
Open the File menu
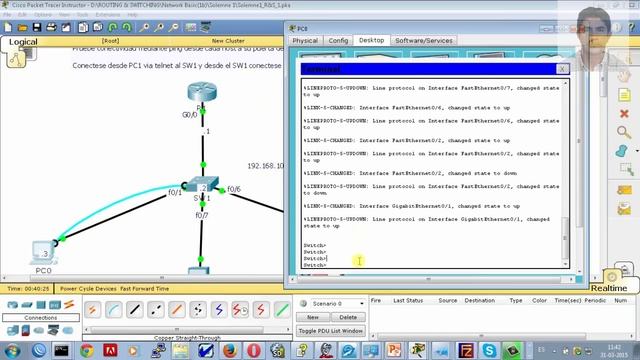(x=7, y=15)
